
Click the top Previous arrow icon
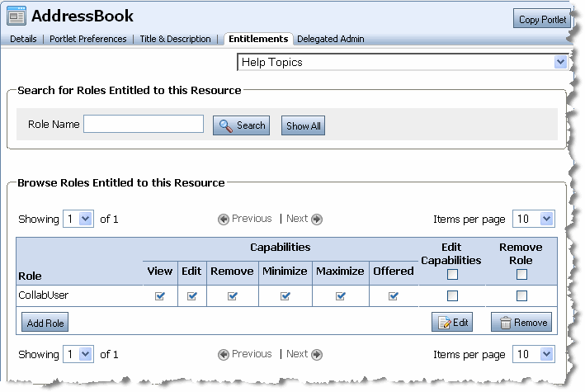[224, 220]
